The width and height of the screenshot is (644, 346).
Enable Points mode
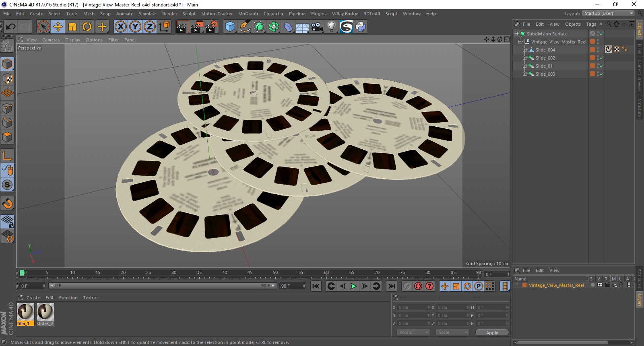[7, 108]
